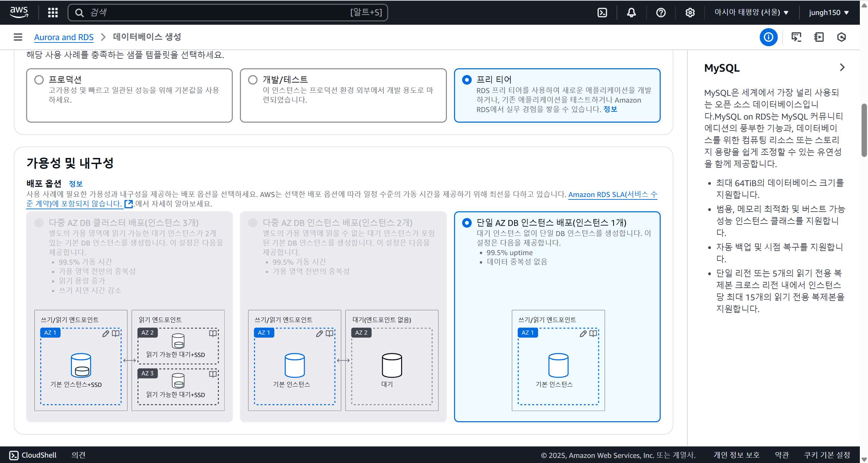The image size is (868, 463).
Task: Toggle the blue info panel icon
Action: coord(768,37)
